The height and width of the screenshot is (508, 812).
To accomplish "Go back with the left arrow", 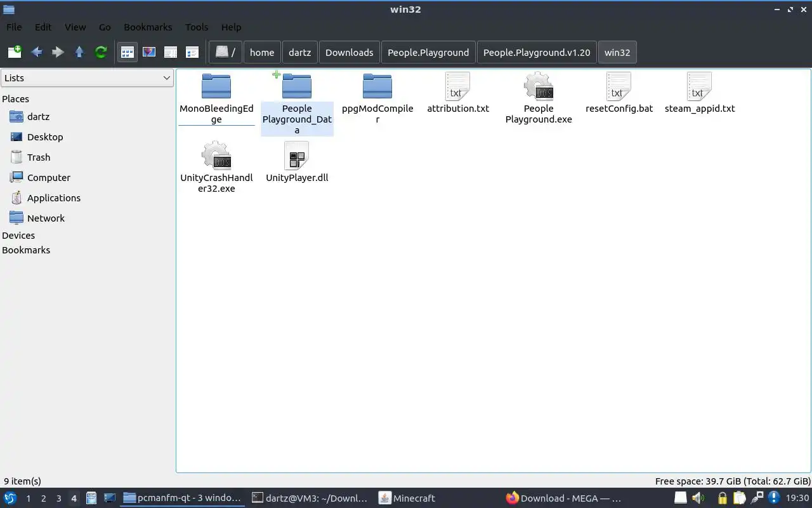I will click(x=37, y=52).
